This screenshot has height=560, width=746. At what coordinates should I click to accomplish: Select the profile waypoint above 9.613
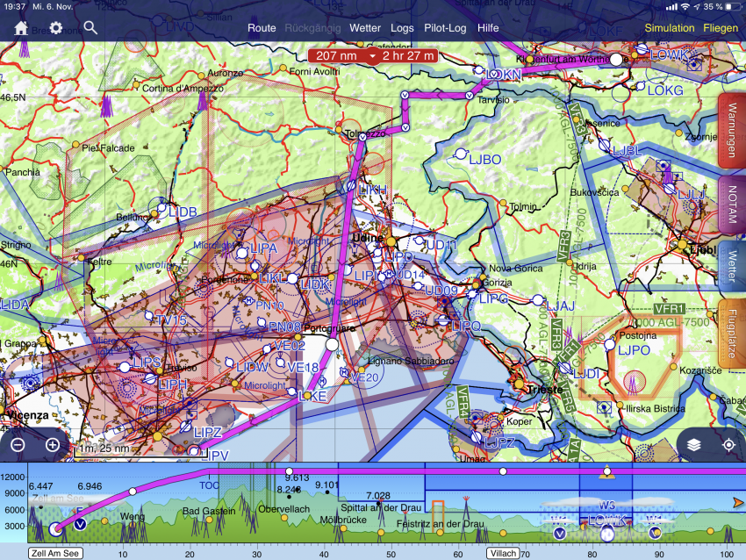[x=289, y=471]
